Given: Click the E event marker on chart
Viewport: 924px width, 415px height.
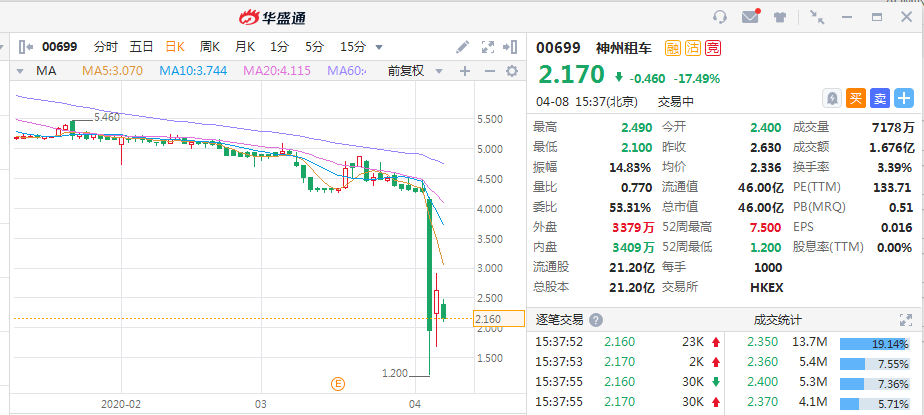Looking at the screenshot, I should pyautogui.click(x=338, y=384).
